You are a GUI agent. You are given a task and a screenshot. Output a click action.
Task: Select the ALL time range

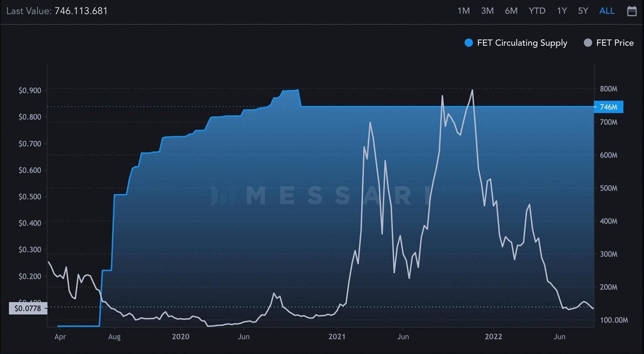pyautogui.click(x=607, y=11)
